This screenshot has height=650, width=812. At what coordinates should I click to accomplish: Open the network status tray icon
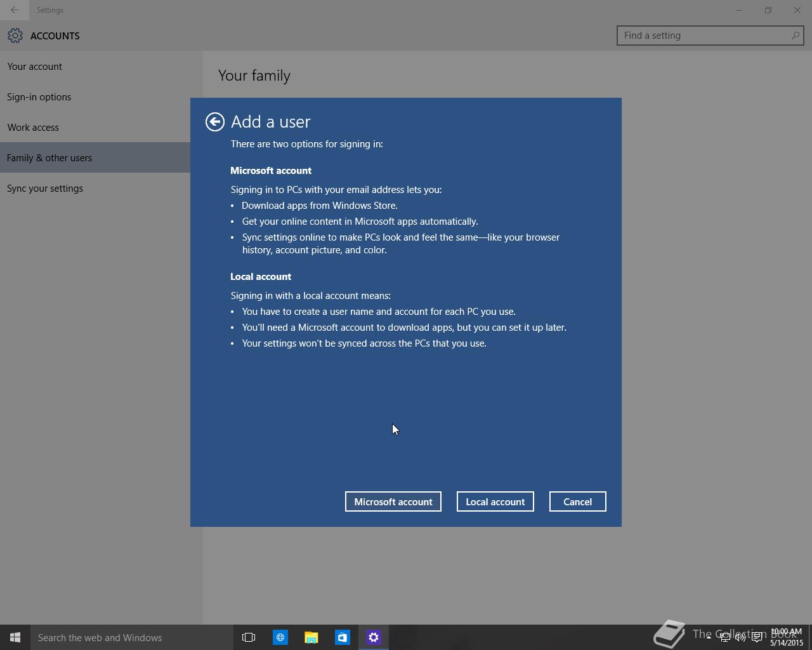click(x=724, y=637)
